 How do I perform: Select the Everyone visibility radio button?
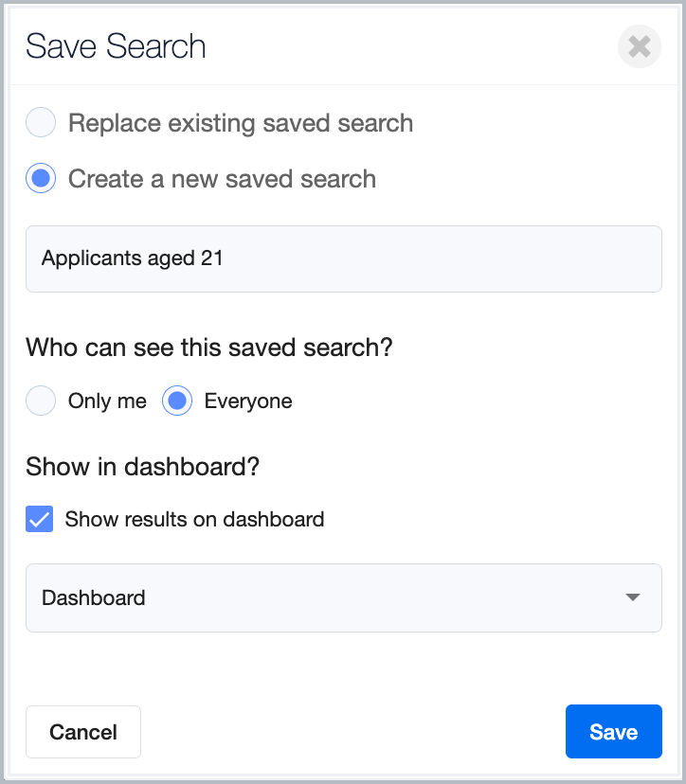click(177, 401)
